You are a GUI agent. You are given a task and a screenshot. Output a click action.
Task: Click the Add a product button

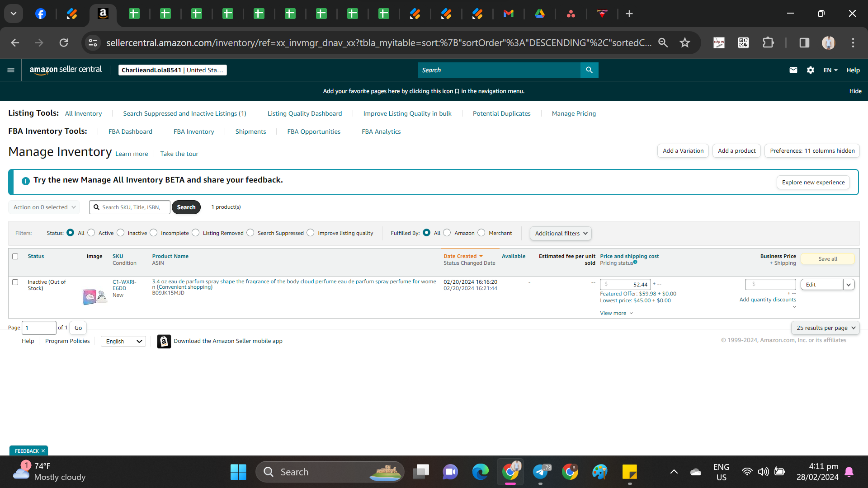tap(736, 151)
